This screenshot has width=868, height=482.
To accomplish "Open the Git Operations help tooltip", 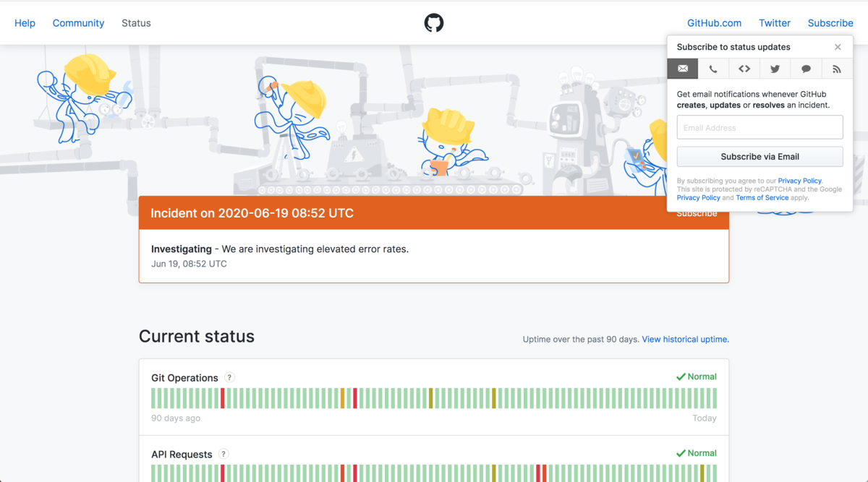I will click(x=229, y=377).
